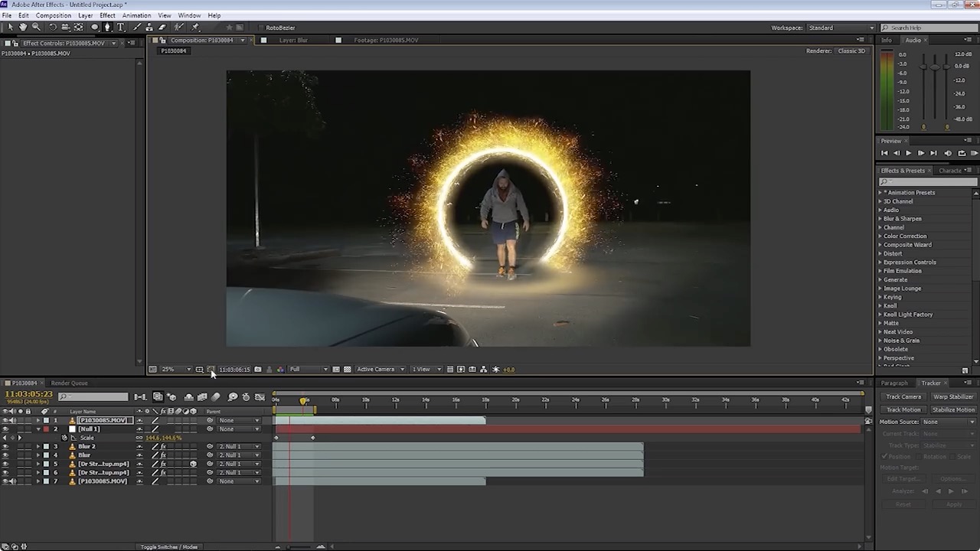
Task: Select the Rotation tool
Action: tap(52, 28)
